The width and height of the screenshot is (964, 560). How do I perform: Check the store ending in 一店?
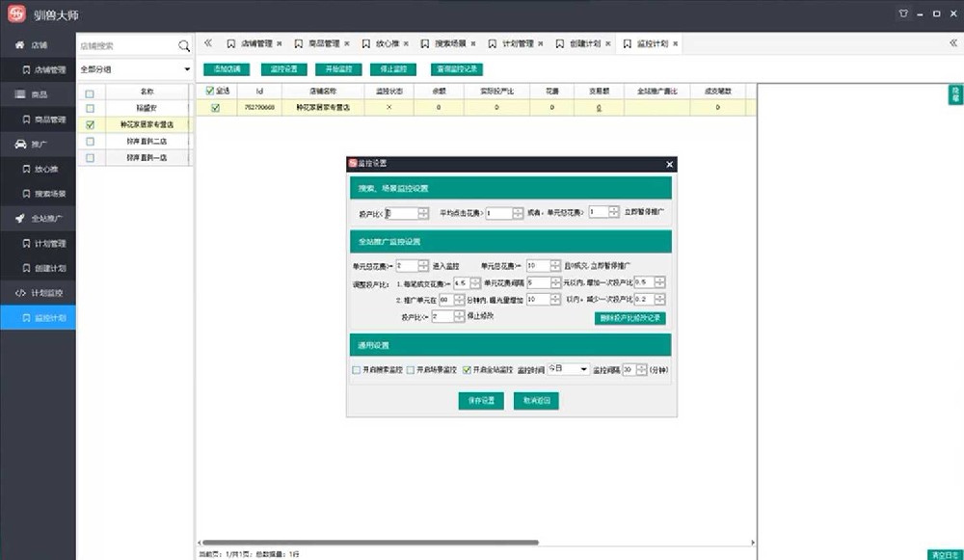[90, 158]
